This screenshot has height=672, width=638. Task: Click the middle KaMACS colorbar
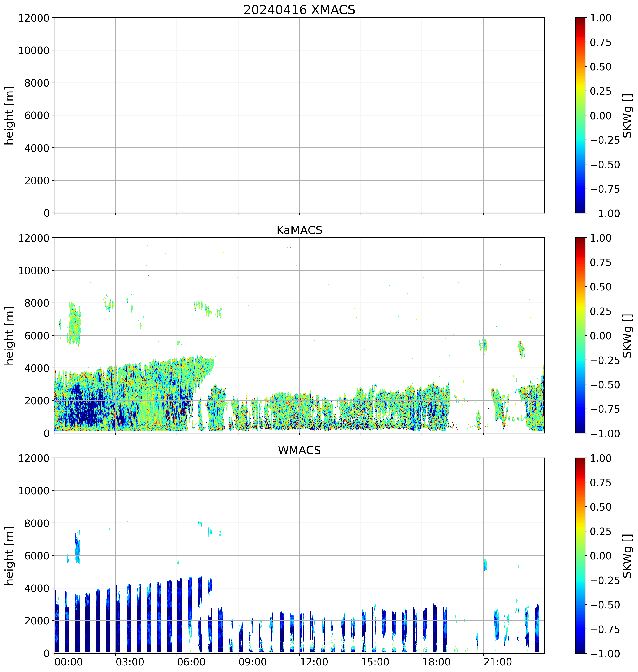click(580, 335)
